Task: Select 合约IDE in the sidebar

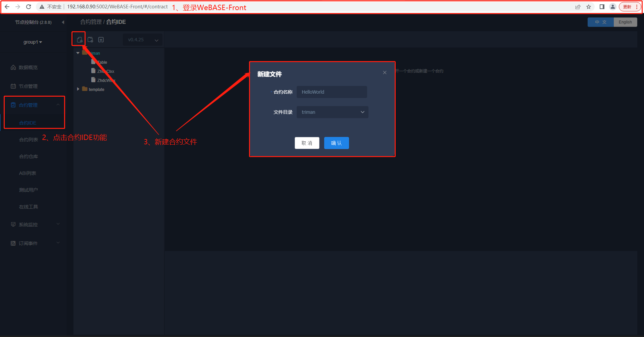Action: click(x=28, y=123)
